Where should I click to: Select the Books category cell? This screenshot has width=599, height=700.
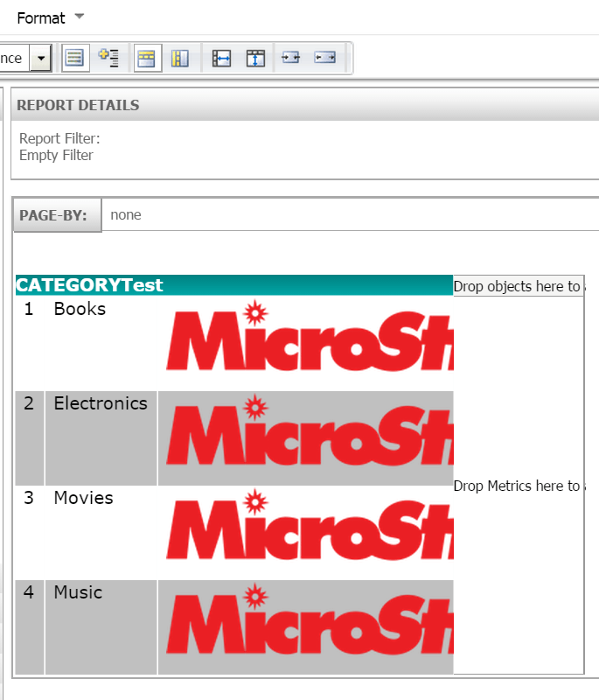point(101,343)
